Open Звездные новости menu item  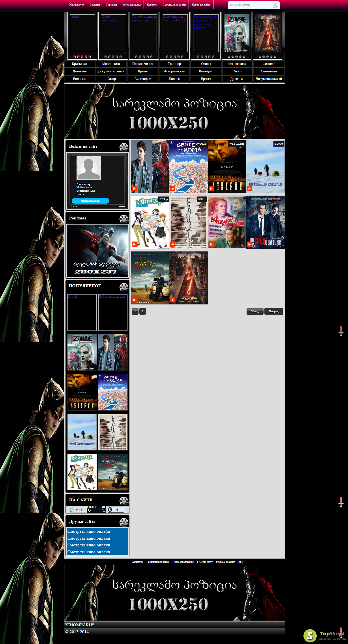[174, 4]
